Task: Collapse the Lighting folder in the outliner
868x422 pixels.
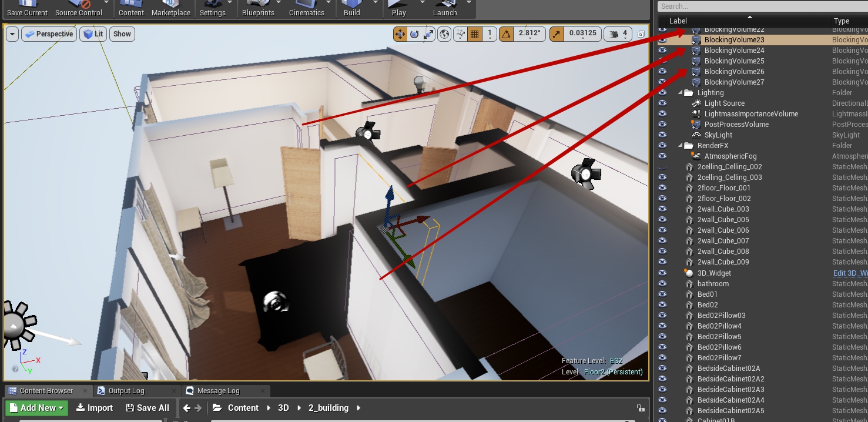Action: pyautogui.click(x=681, y=93)
